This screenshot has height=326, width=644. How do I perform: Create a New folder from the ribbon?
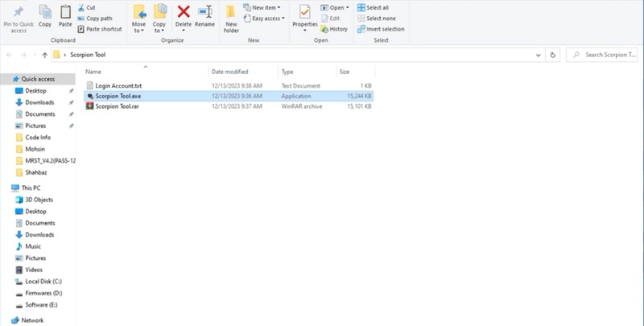coord(231,19)
